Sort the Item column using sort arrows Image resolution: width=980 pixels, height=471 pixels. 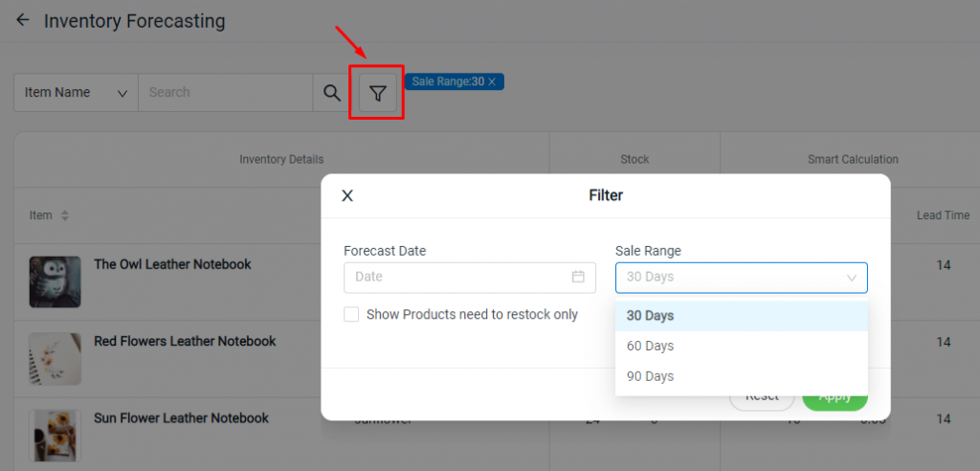pos(65,216)
